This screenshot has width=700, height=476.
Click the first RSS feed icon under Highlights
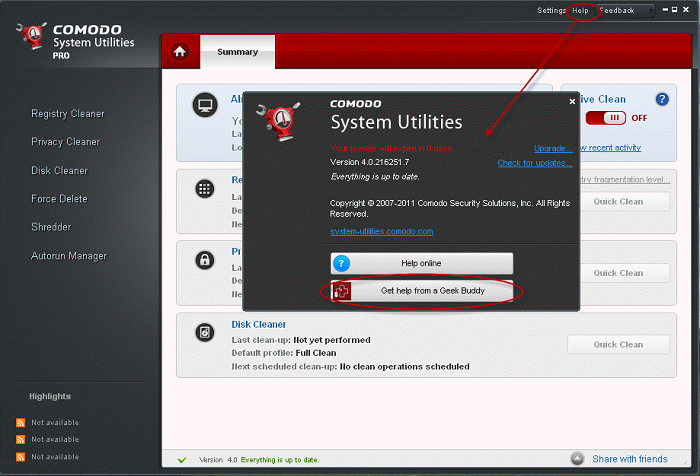21,422
